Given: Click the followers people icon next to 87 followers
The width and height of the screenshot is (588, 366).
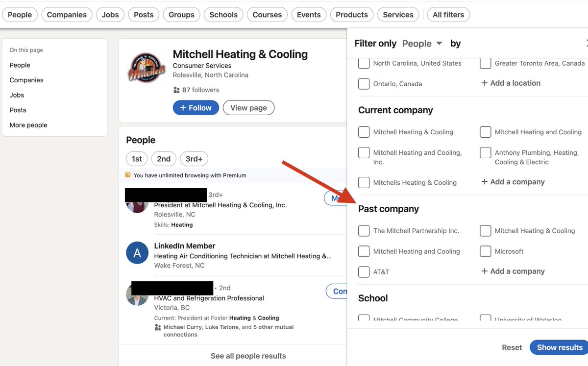Looking at the screenshot, I should tap(176, 90).
